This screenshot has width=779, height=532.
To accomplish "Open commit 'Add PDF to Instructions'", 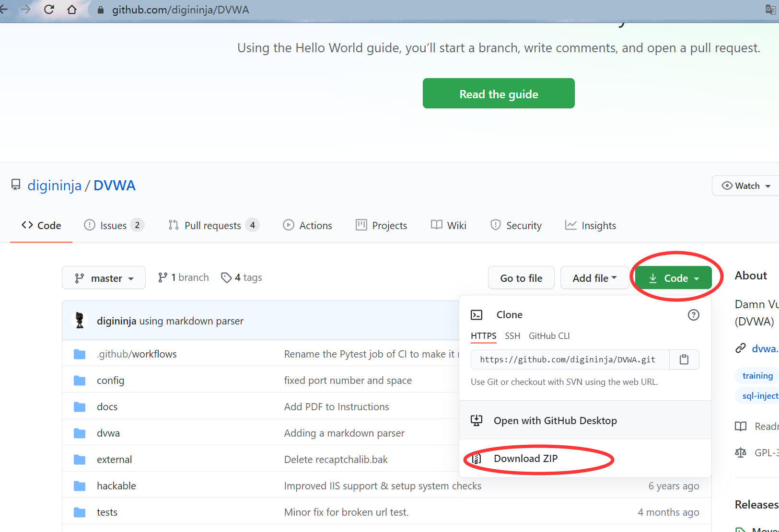I will pos(337,407).
